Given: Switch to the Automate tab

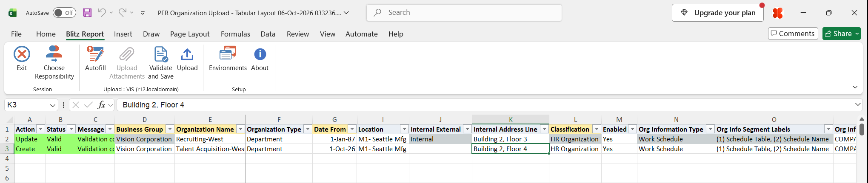Looking at the screenshot, I should click(362, 34).
